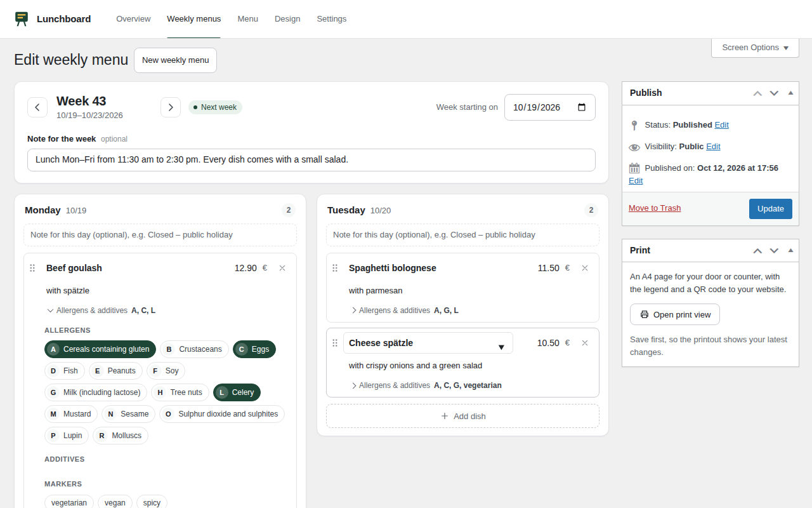
Task: Collapse the Print panel
Action: (790, 250)
